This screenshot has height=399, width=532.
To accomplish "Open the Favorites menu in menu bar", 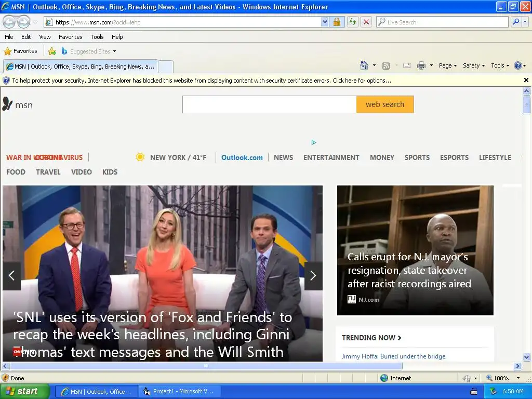I will 70,37.
